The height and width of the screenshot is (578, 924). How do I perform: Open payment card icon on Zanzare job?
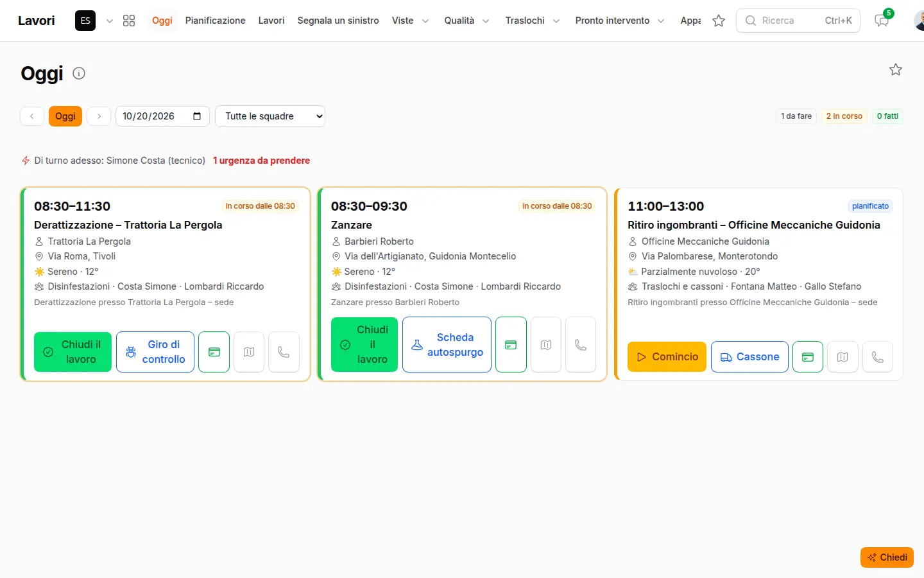pyautogui.click(x=511, y=345)
